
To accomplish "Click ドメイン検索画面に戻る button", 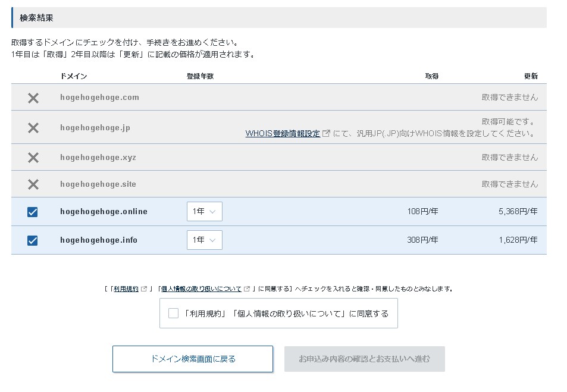I will [x=193, y=359].
